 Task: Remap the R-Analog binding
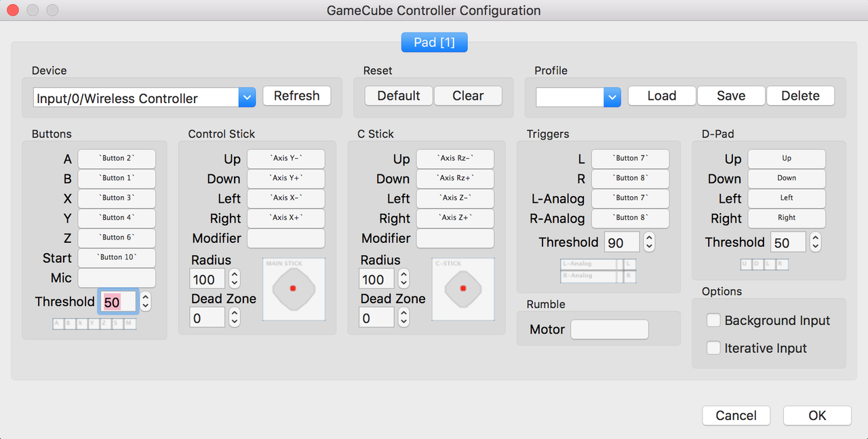[x=630, y=218]
